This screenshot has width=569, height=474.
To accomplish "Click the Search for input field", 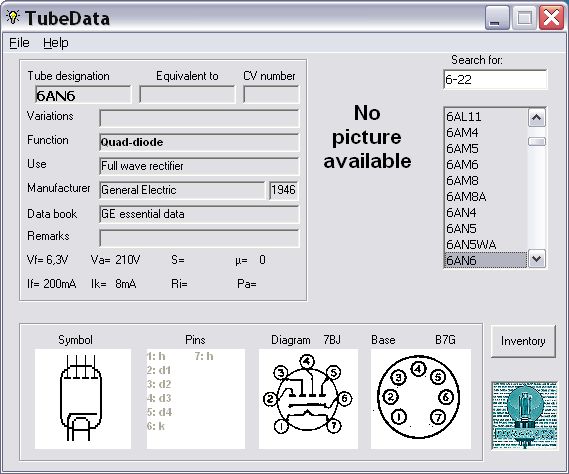I will 495,79.
